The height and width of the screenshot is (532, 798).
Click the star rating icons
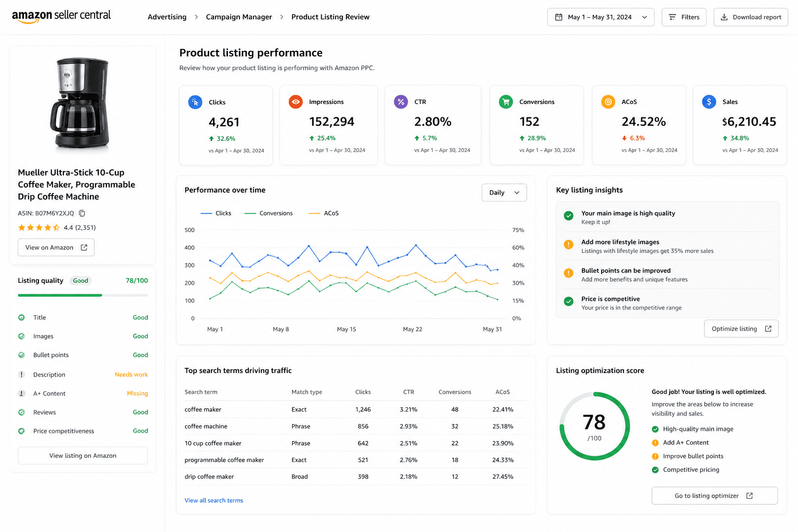pyautogui.click(x=39, y=228)
